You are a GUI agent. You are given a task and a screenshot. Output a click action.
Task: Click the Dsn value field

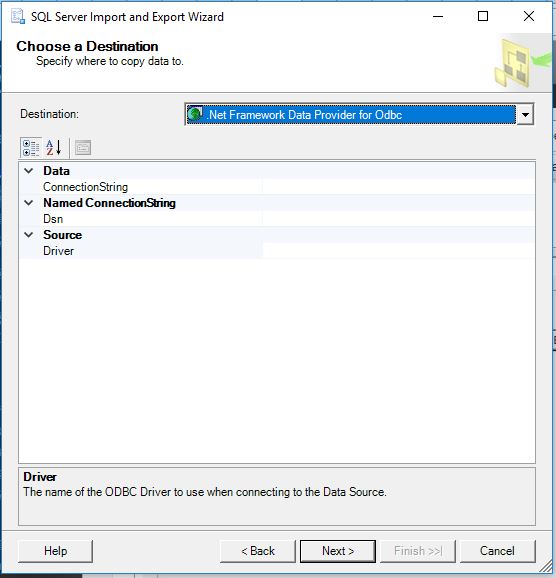(x=399, y=219)
